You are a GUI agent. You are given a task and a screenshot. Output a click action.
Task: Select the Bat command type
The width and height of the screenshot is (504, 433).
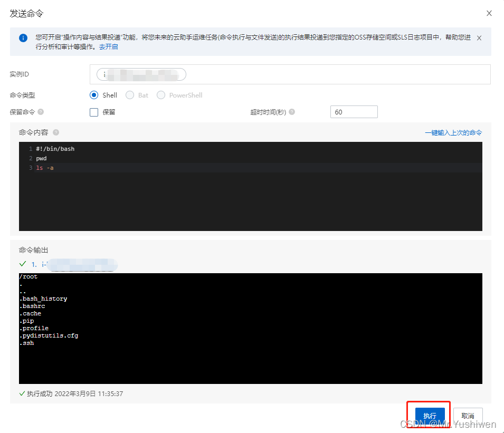point(129,95)
